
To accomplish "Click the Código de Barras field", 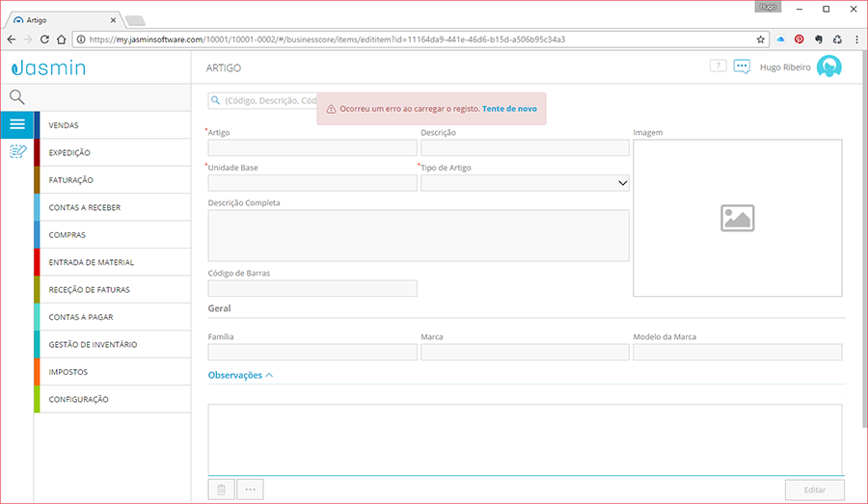I will click(312, 288).
